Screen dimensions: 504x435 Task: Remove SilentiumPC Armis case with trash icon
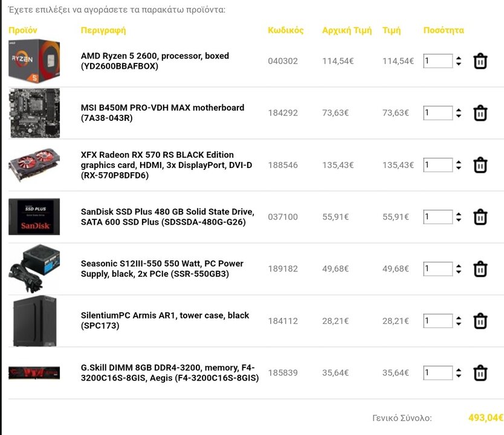click(480, 321)
